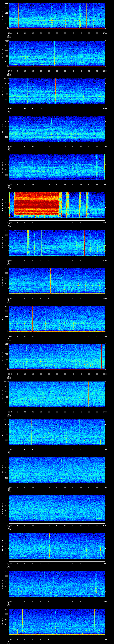Click the '10:23:00' start time label
The width and height of the screenshot is (114, 644).
(9, 298)
